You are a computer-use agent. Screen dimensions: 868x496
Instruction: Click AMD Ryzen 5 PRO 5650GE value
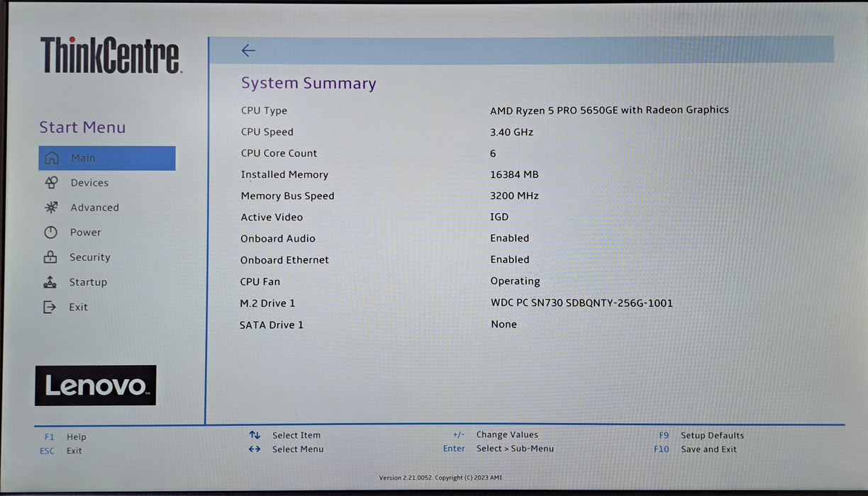click(x=609, y=110)
